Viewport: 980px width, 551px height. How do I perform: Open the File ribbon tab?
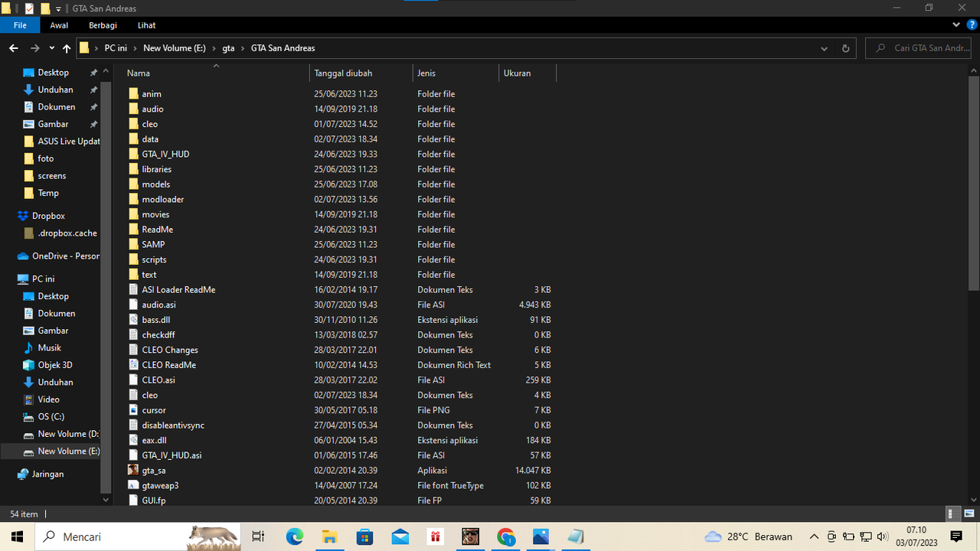(x=20, y=25)
